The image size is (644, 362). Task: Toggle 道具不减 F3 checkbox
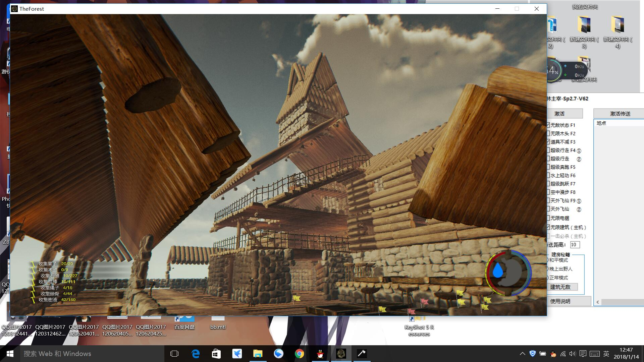(x=548, y=142)
